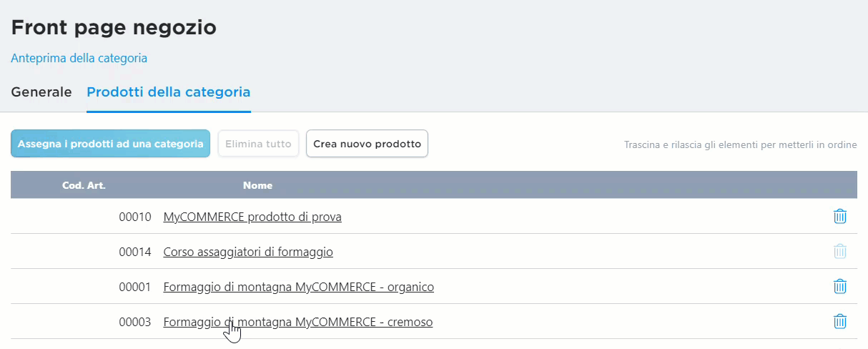
Task: Open Corso assaggiatori di formaggio product
Action: 248,252
